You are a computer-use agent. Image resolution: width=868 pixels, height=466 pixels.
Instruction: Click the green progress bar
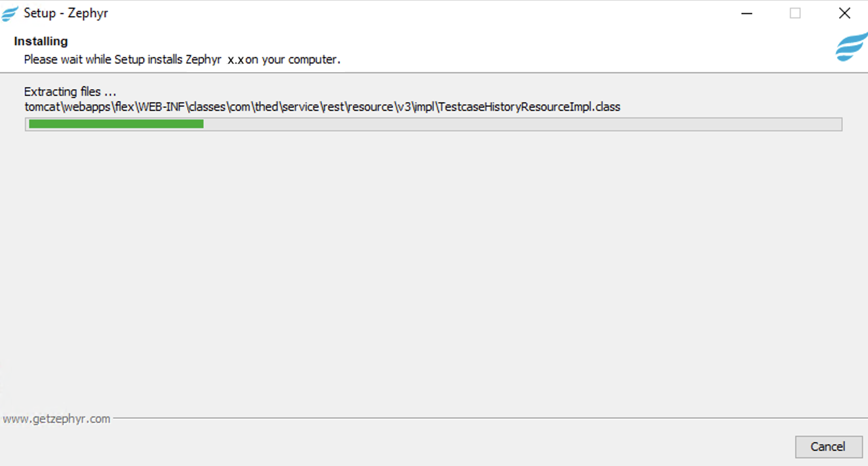114,124
